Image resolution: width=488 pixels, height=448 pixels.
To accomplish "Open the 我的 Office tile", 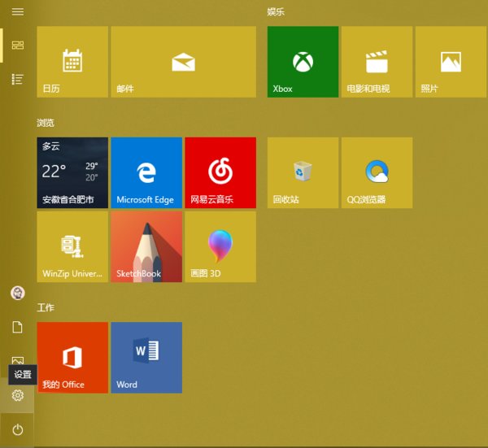I will click(72, 357).
